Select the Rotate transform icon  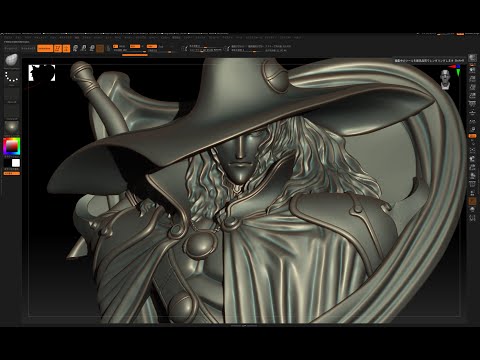[x=92, y=48]
